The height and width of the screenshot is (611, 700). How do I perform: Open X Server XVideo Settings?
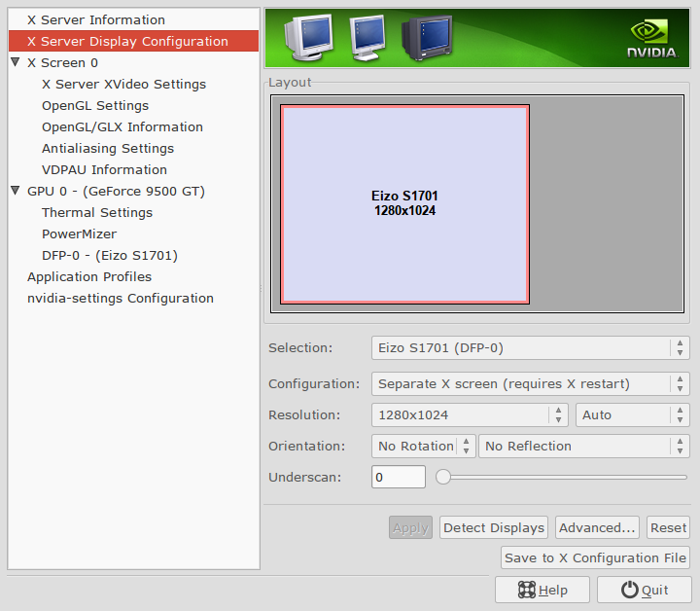coord(123,84)
